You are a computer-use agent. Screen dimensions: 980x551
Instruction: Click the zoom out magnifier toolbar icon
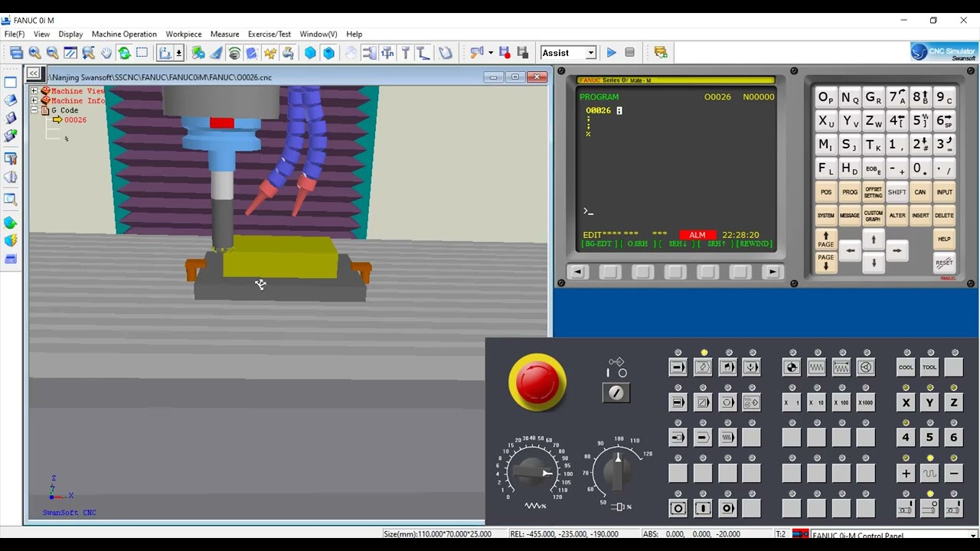pyautogui.click(x=52, y=53)
